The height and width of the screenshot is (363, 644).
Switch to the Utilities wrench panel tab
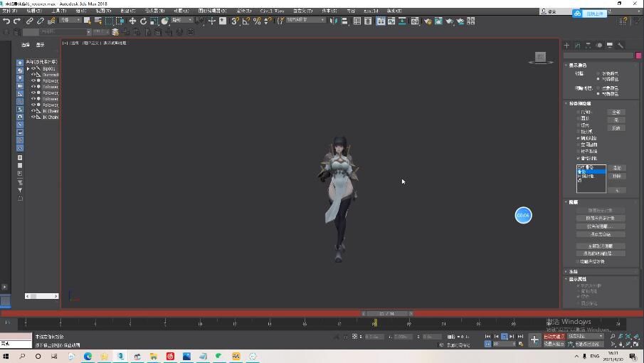621,45
